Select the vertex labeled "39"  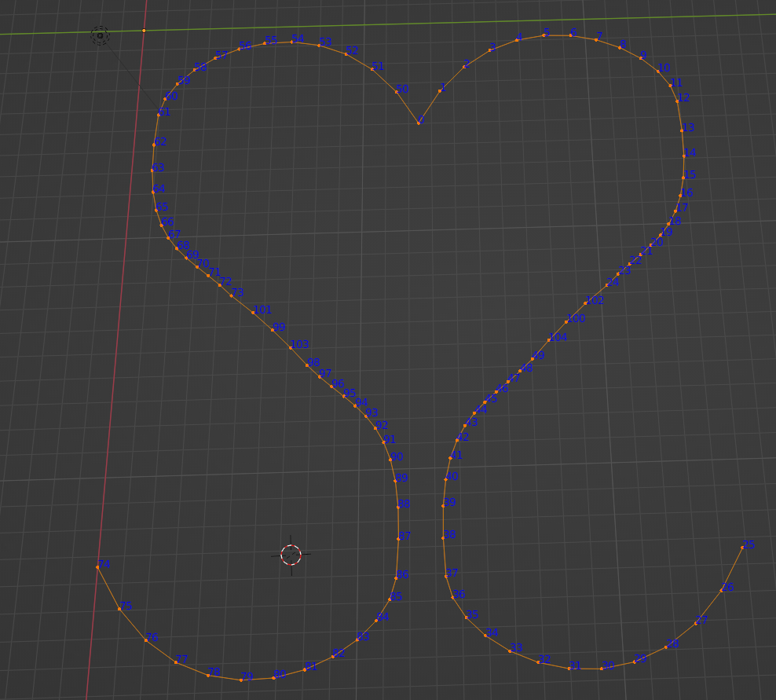443,506
